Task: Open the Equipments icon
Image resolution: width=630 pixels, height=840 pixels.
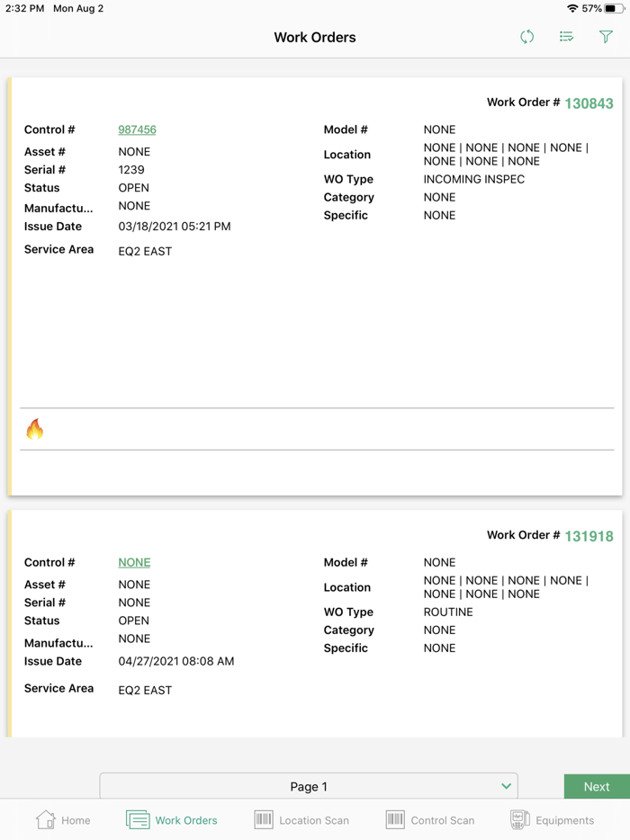Action: click(520, 819)
